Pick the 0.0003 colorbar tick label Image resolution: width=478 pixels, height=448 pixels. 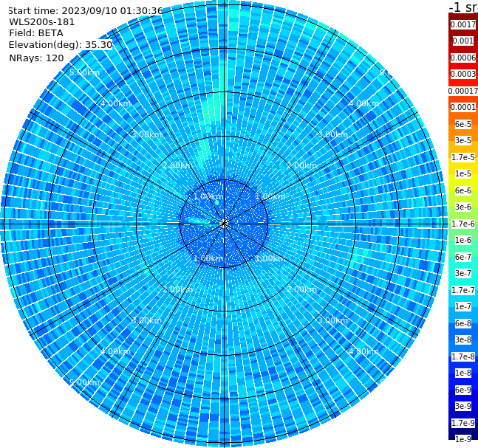click(x=463, y=74)
